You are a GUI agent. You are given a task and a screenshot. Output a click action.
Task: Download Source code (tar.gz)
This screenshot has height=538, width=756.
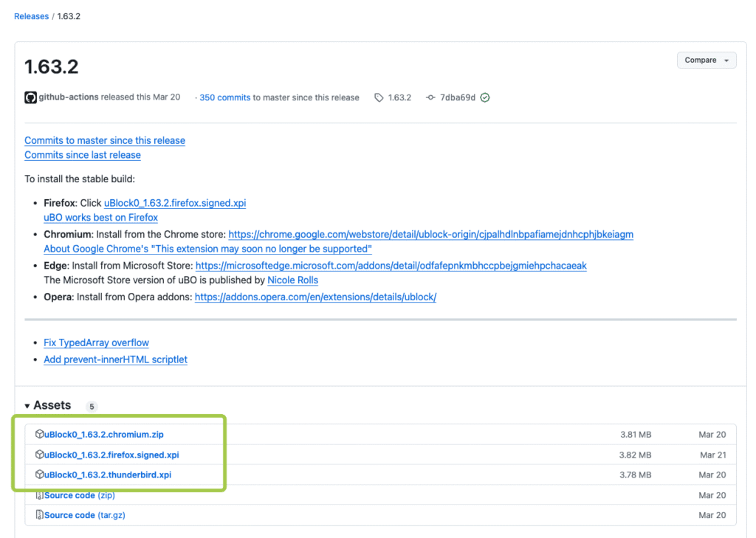point(85,515)
